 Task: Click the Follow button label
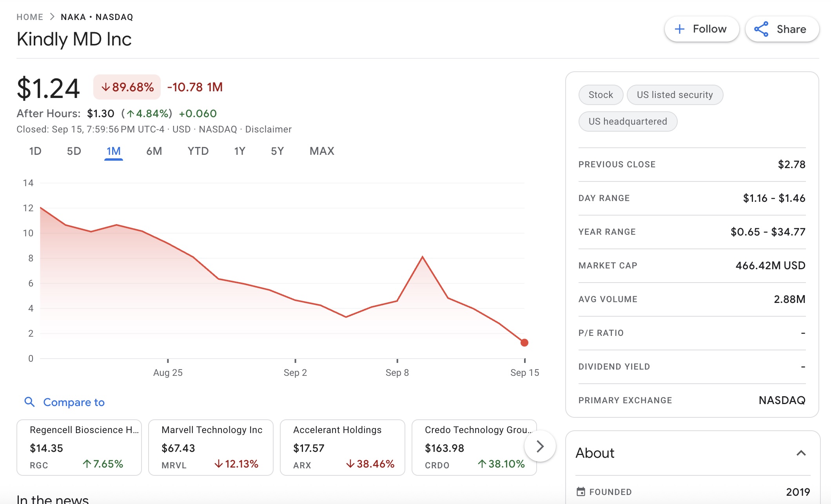tap(709, 29)
